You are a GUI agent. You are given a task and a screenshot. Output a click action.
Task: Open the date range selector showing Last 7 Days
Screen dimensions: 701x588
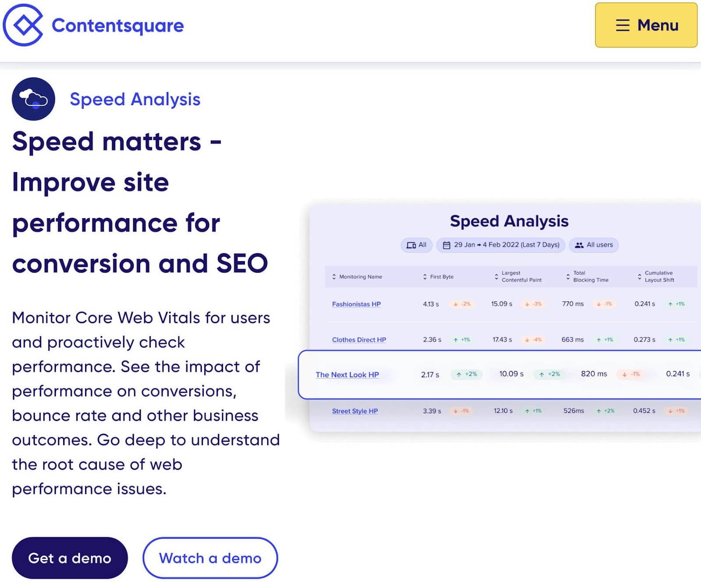tap(501, 245)
